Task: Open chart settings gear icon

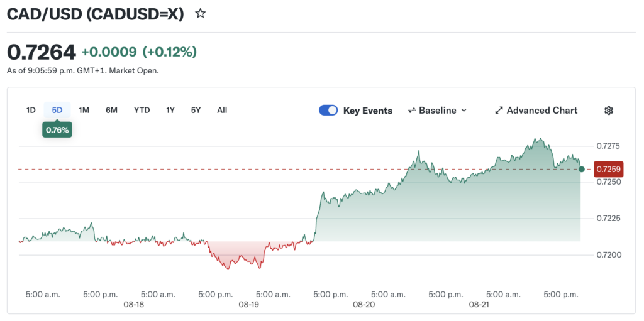Action: pyautogui.click(x=609, y=111)
